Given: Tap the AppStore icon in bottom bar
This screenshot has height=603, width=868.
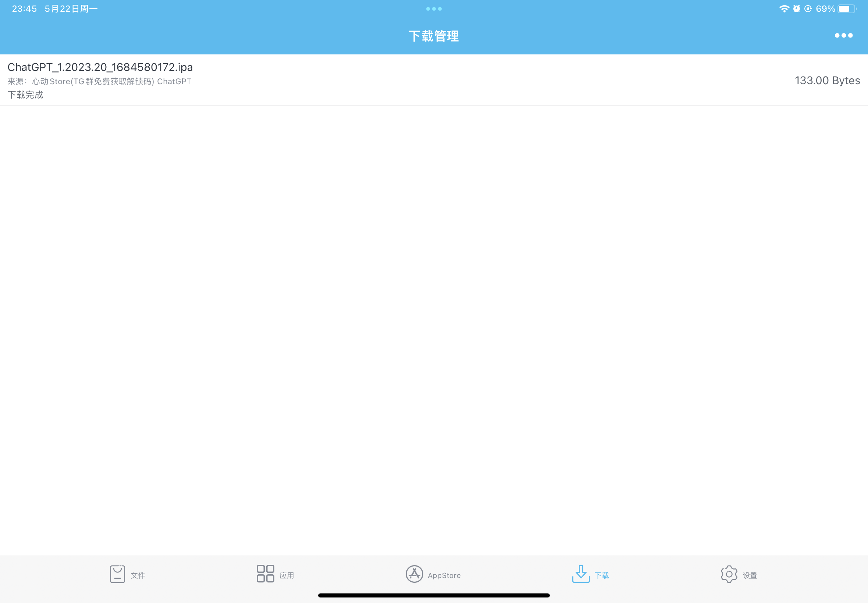Looking at the screenshot, I should click(414, 574).
